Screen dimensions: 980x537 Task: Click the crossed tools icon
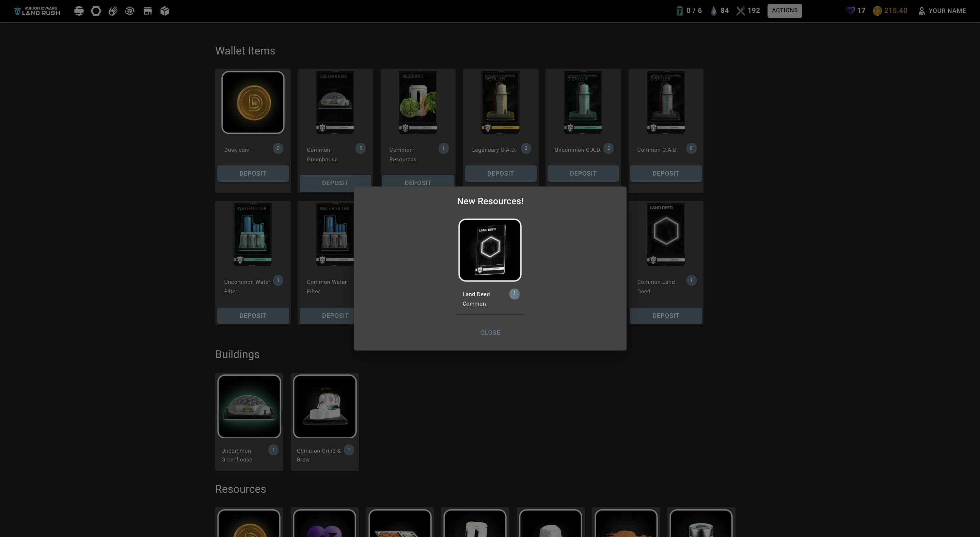pyautogui.click(x=740, y=11)
